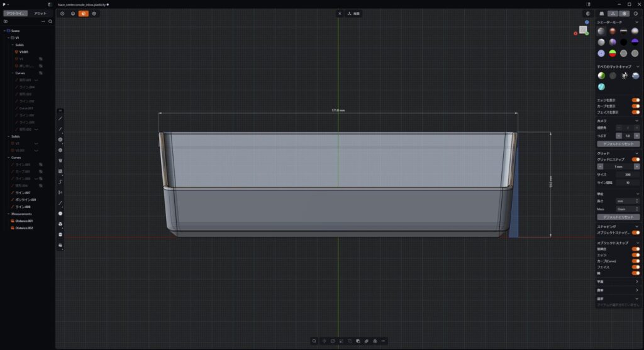Click the delete (trash) tool icon
Image resolution: width=644 pixels, height=350 pixels.
[x=60, y=160]
